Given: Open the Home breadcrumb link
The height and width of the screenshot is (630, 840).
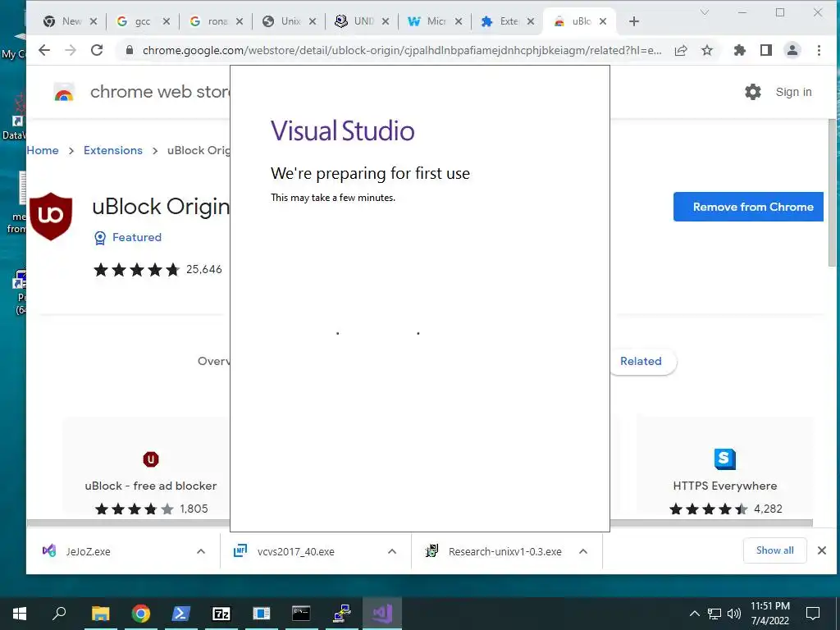Looking at the screenshot, I should click(43, 151).
